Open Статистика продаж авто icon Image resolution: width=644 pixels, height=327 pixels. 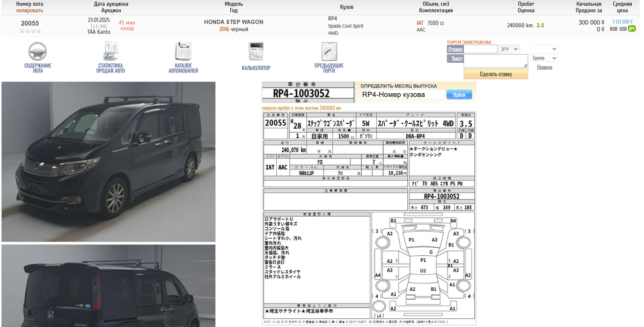[111, 51]
